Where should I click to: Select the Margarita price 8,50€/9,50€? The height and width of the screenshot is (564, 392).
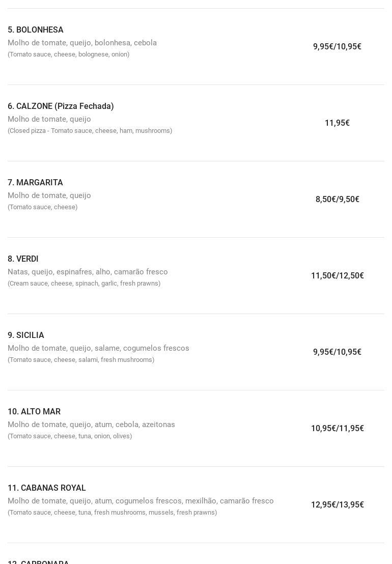coord(337,200)
